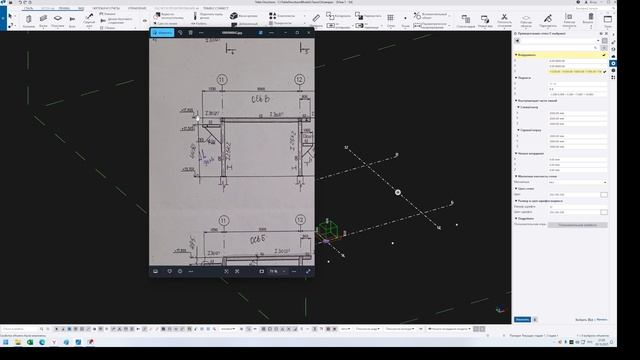
Task: Open Edge browser from the taskbar
Action: (x=42, y=342)
